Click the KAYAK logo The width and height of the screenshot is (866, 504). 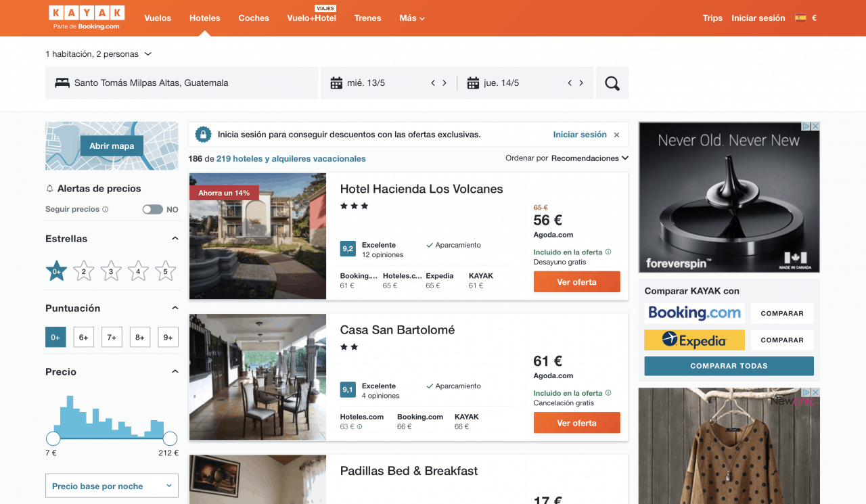coord(87,13)
